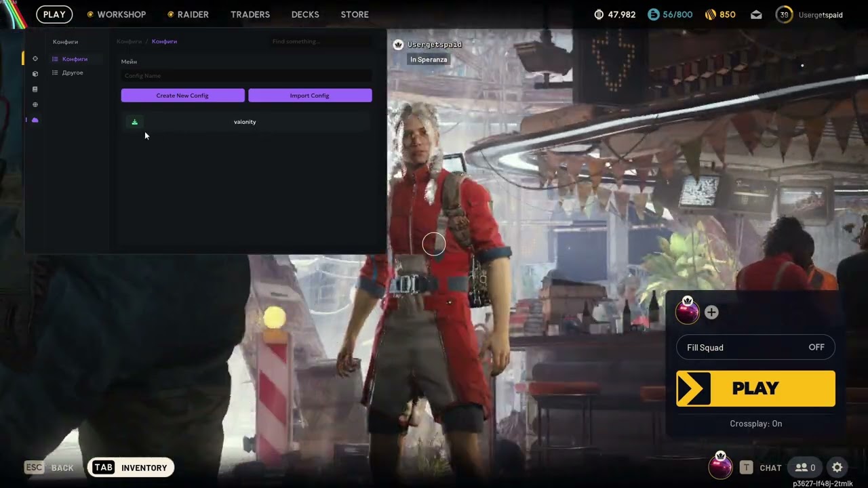
Task: Open the cloud configs section icon
Action: coord(35,120)
